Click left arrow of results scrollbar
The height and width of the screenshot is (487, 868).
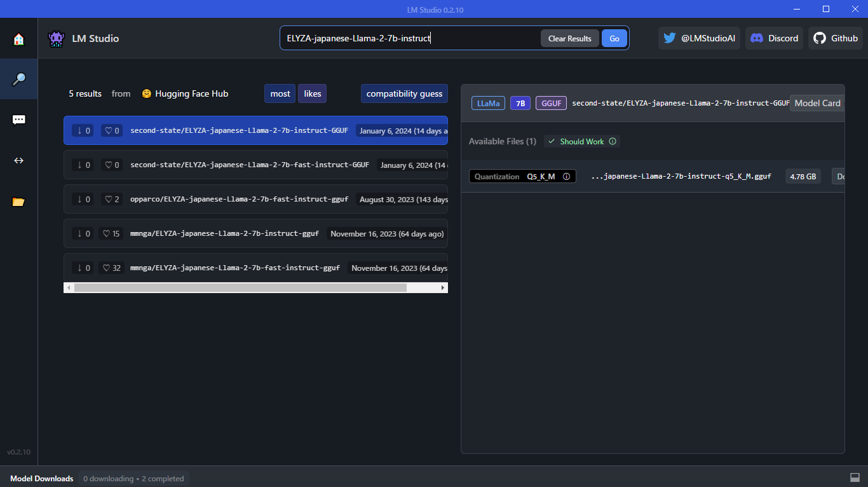click(69, 287)
